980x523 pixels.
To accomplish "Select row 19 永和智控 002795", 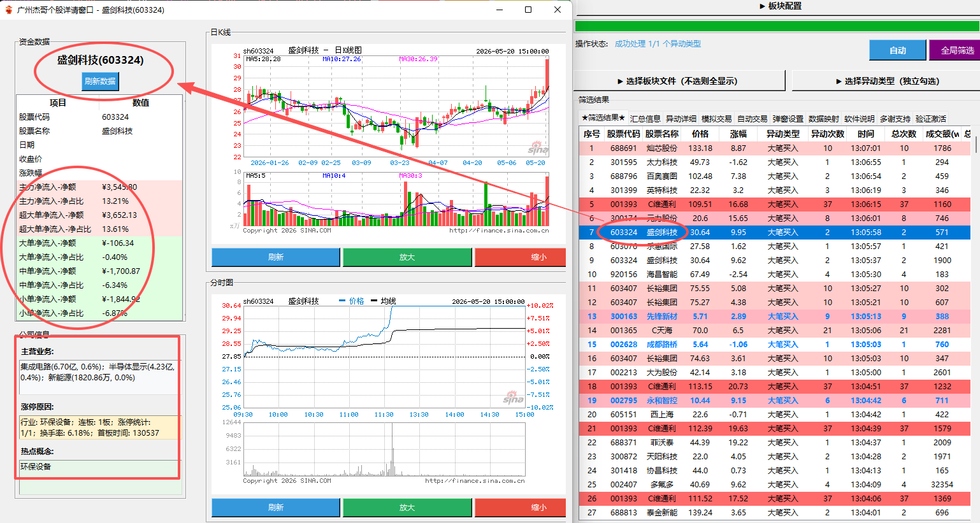I will pos(775,401).
